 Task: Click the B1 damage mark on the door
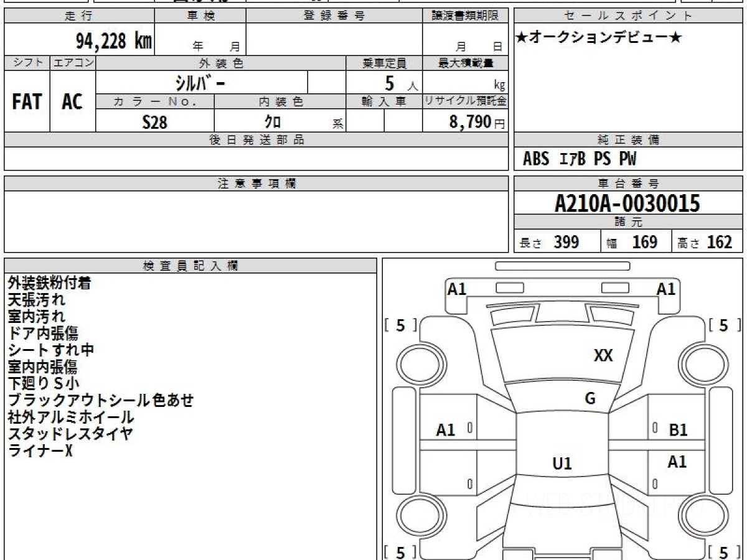point(678,430)
